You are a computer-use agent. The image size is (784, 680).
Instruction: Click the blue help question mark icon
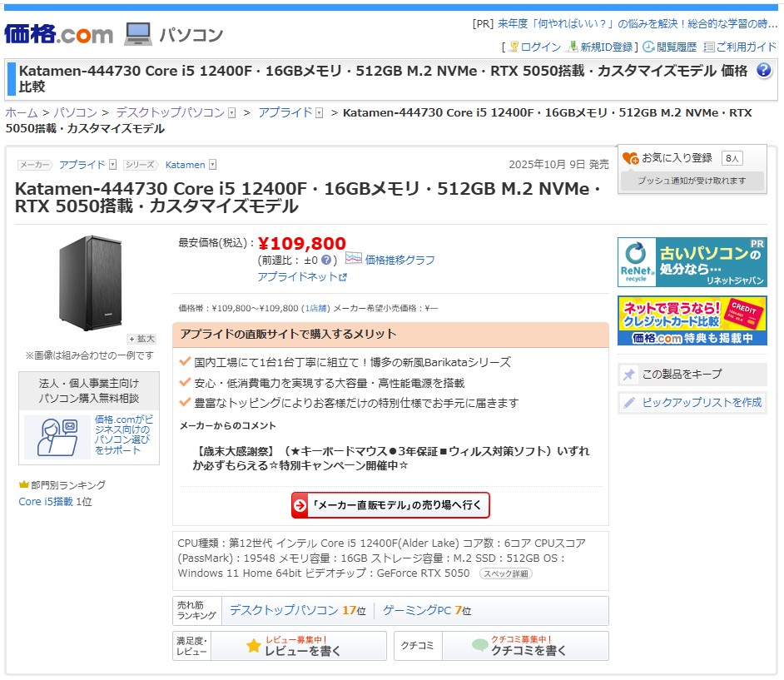click(764, 71)
